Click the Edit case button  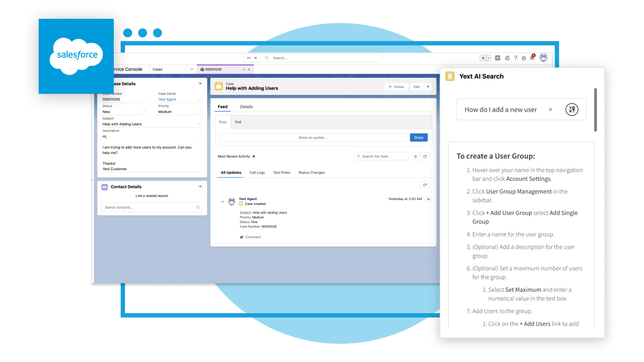pos(416,86)
